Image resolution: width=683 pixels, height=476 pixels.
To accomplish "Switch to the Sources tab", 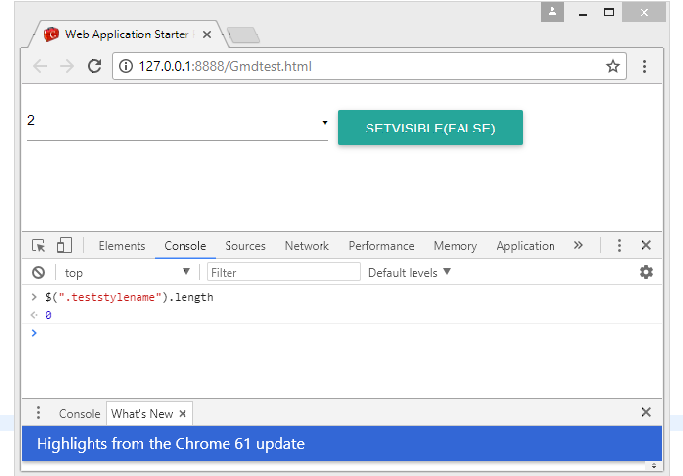I will click(x=245, y=246).
